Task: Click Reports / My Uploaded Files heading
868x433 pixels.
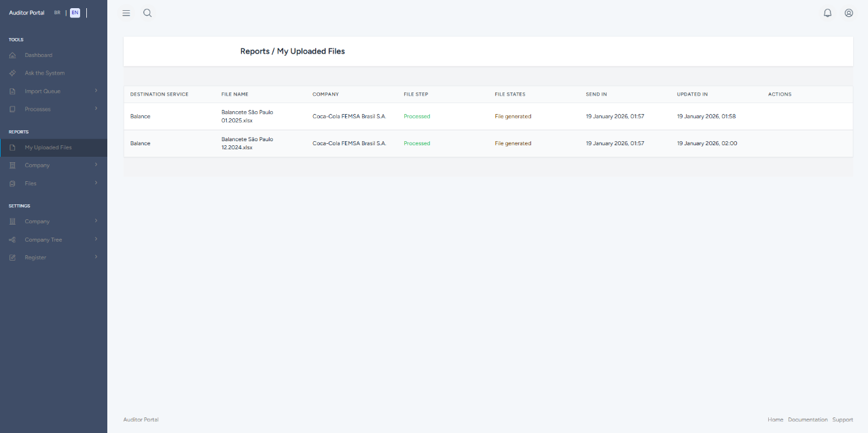Action: click(293, 52)
